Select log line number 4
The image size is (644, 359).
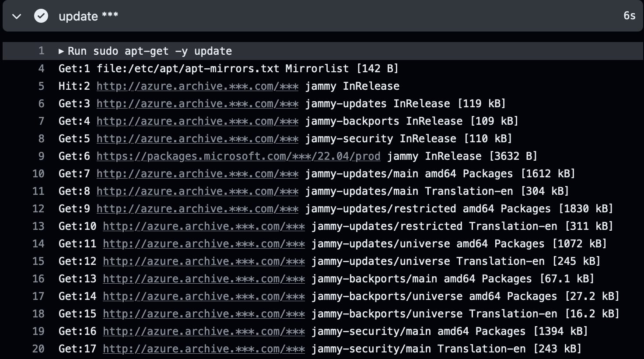pos(41,69)
